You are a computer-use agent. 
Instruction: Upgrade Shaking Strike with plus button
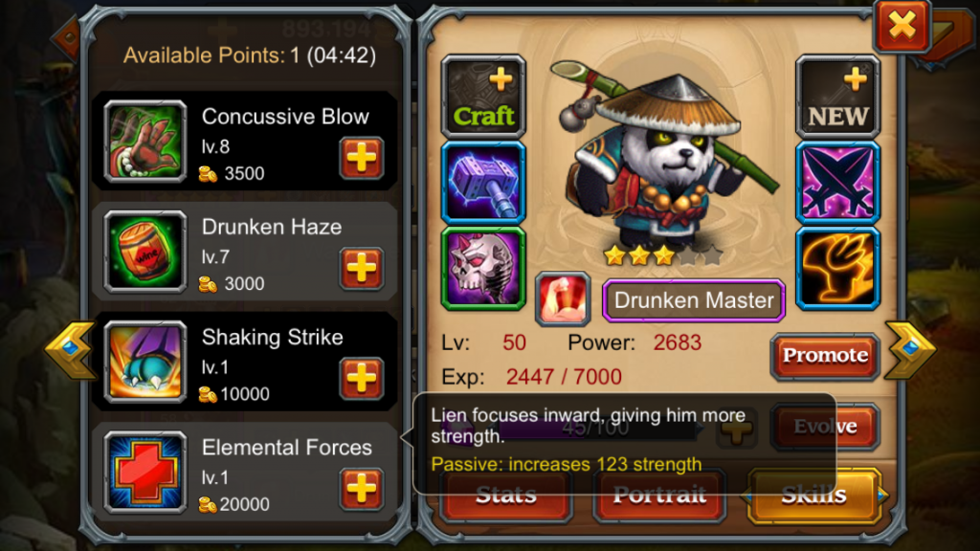(362, 378)
